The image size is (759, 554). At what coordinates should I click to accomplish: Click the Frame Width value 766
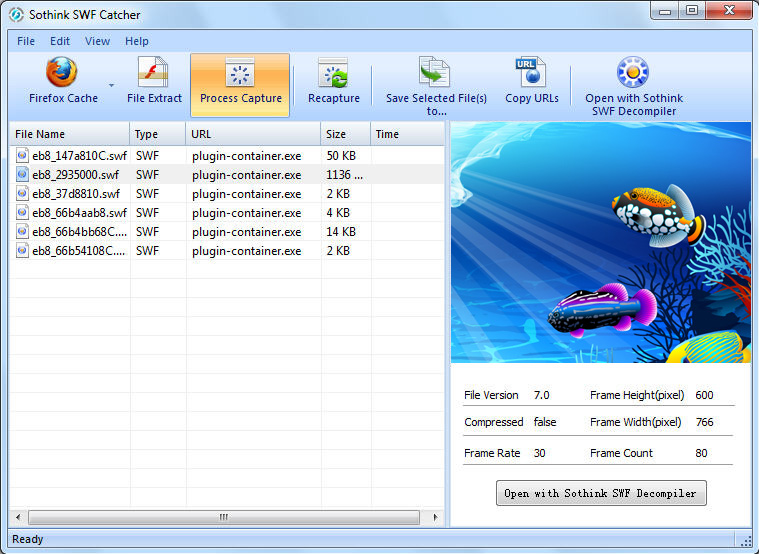[704, 422]
